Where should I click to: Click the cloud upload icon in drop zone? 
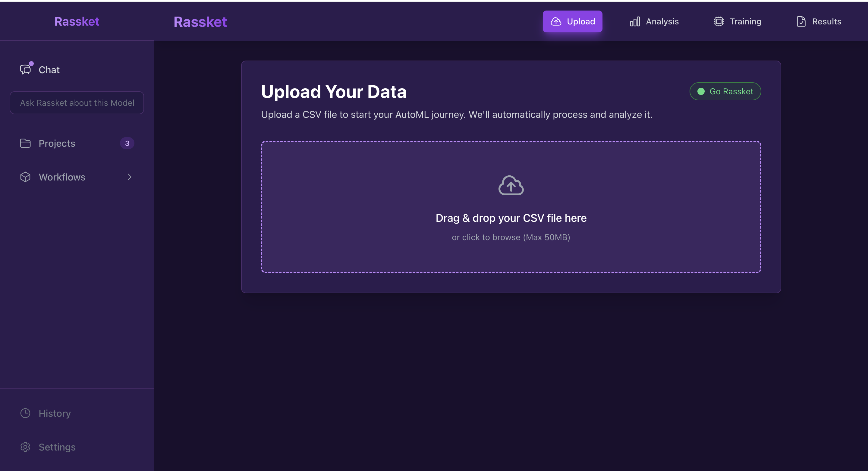(x=511, y=185)
